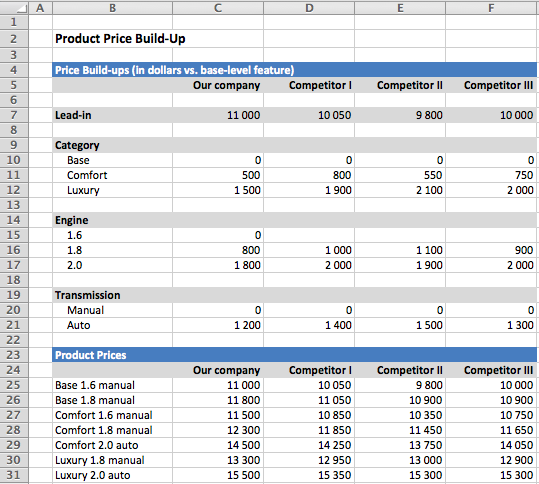539x484 pixels.
Task: Click the empty Competitor I 1.6 engine cell
Action: [309, 235]
